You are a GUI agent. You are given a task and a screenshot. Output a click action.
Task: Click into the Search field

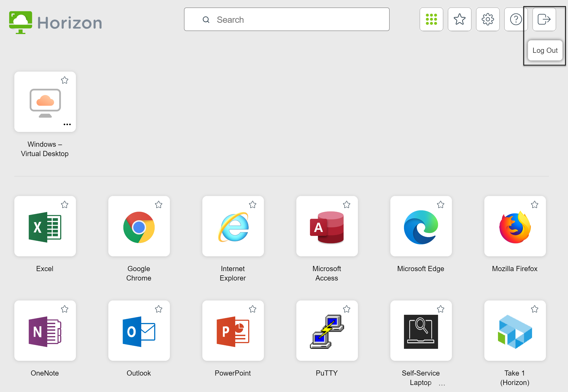(x=287, y=19)
